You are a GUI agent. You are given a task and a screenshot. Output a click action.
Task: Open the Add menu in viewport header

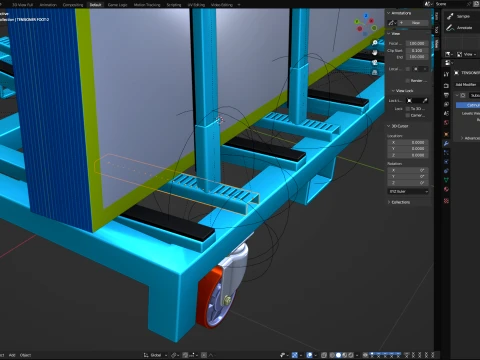(x=12, y=355)
